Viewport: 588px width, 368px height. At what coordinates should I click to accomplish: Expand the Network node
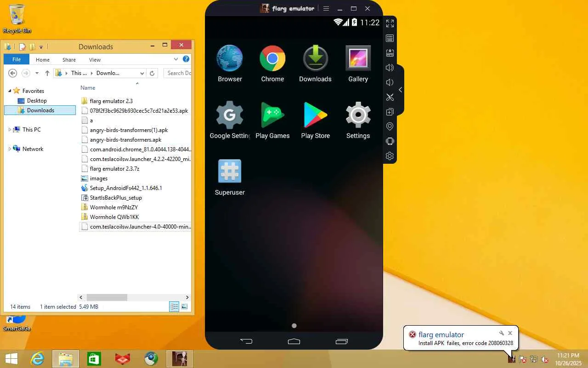tap(10, 149)
